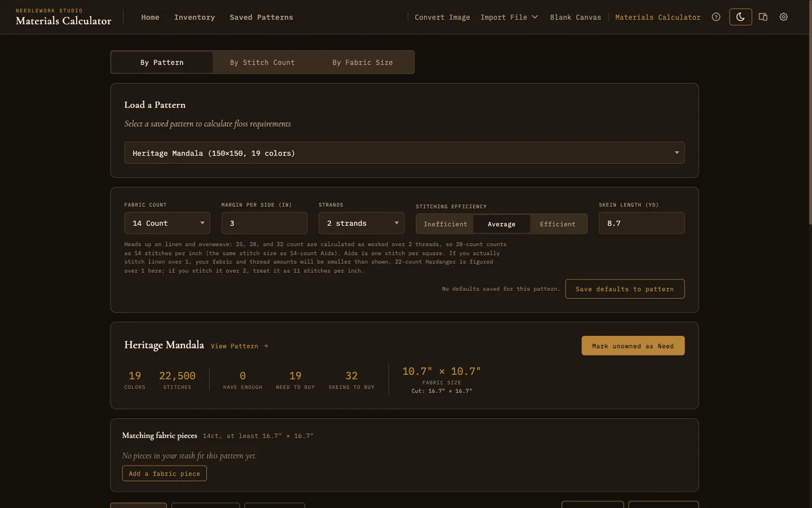Click 'No pieces in your stash' message
Screen dimensions: 812x508
[189, 456]
